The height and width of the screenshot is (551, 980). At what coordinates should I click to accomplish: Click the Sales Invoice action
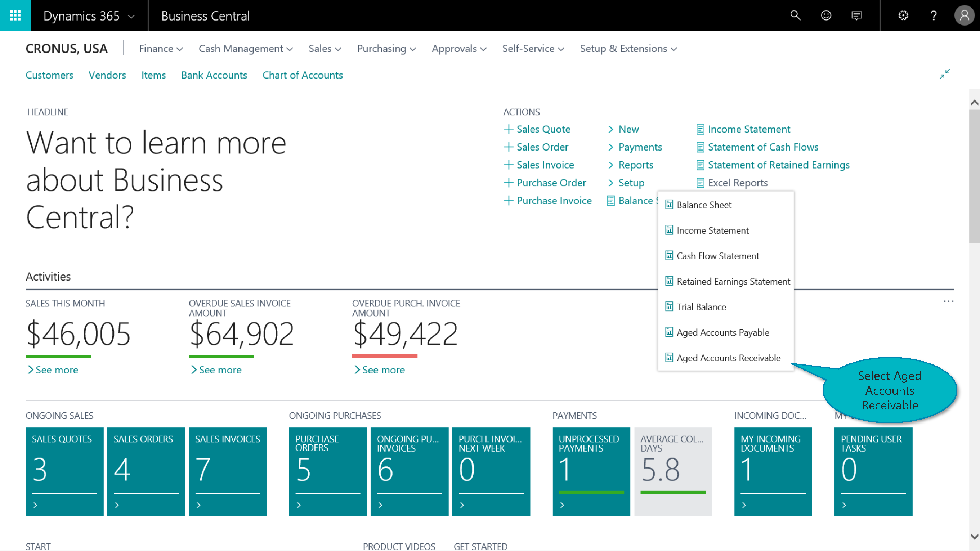tap(545, 165)
